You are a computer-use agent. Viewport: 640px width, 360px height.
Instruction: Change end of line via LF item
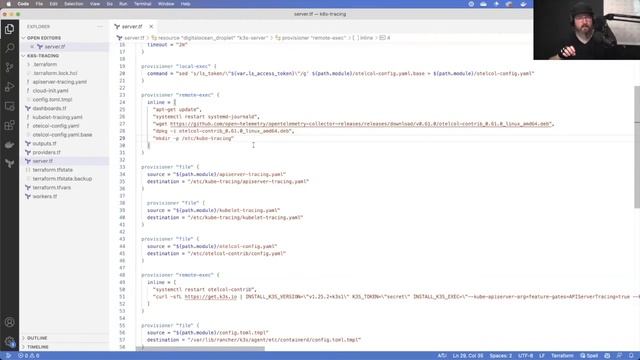[542, 356]
